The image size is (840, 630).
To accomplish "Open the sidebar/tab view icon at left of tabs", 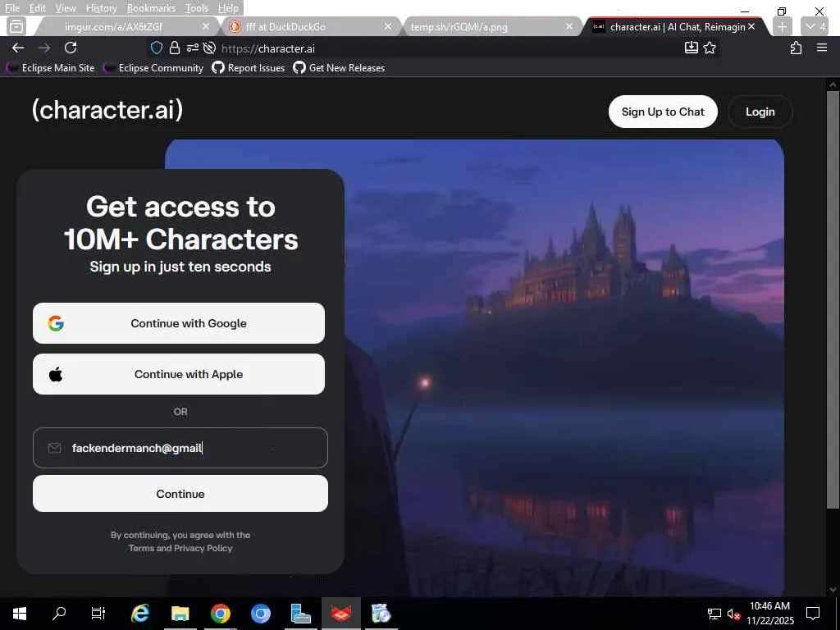I will tap(16, 25).
